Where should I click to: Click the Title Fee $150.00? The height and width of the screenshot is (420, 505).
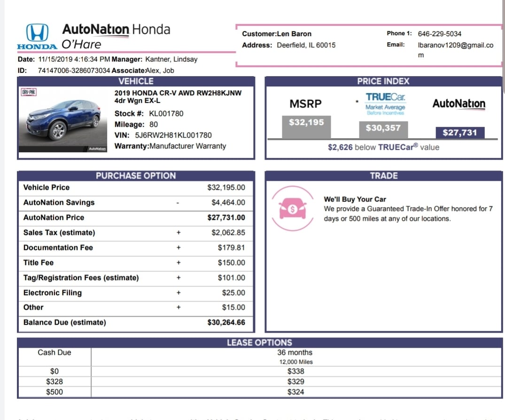point(231,263)
